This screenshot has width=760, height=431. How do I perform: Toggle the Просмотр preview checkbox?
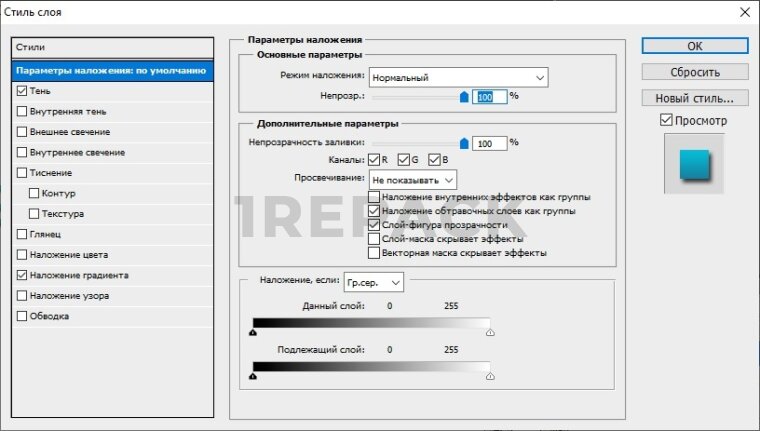pyautogui.click(x=667, y=120)
